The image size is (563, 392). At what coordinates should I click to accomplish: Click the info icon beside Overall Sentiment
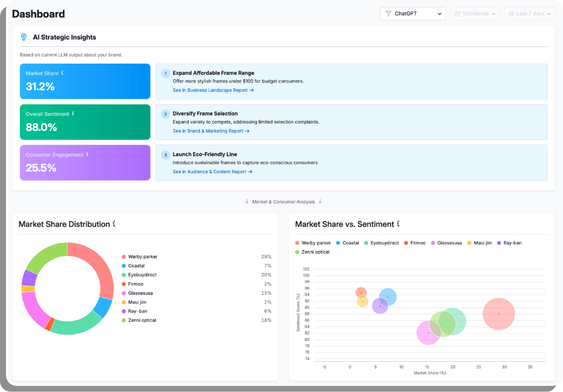pos(73,114)
